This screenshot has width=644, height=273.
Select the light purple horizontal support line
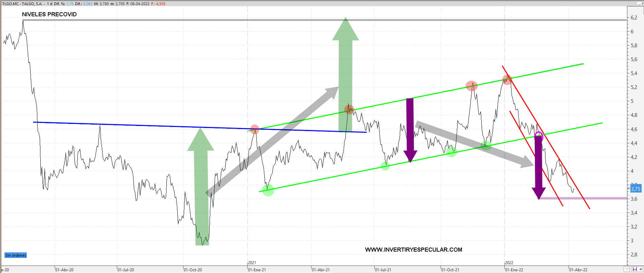coord(584,198)
